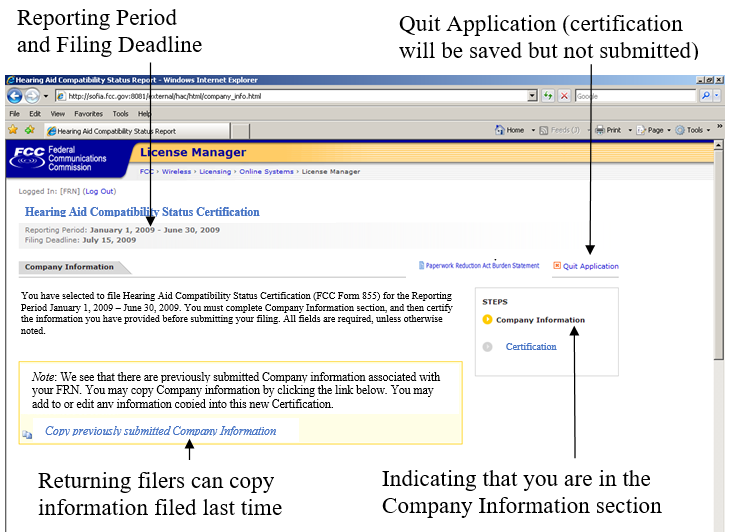
Task: Open the Tools gear toolbar menu
Action: pyautogui.click(x=693, y=130)
